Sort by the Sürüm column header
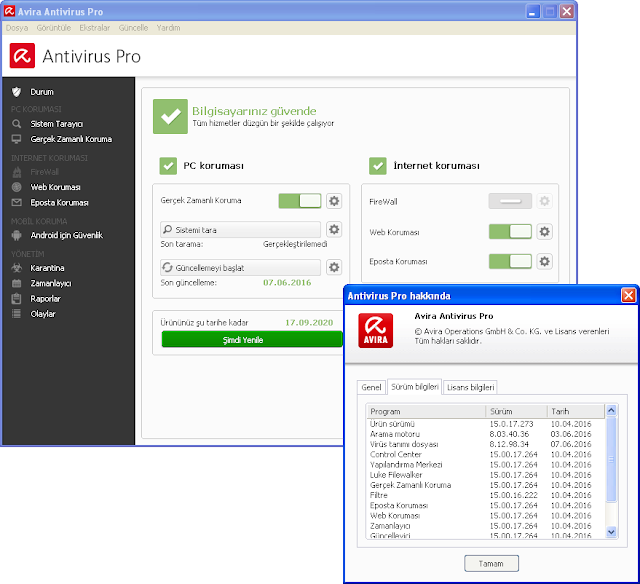Image resolution: width=640 pixels, height=584 pixels. pos(516,411)
